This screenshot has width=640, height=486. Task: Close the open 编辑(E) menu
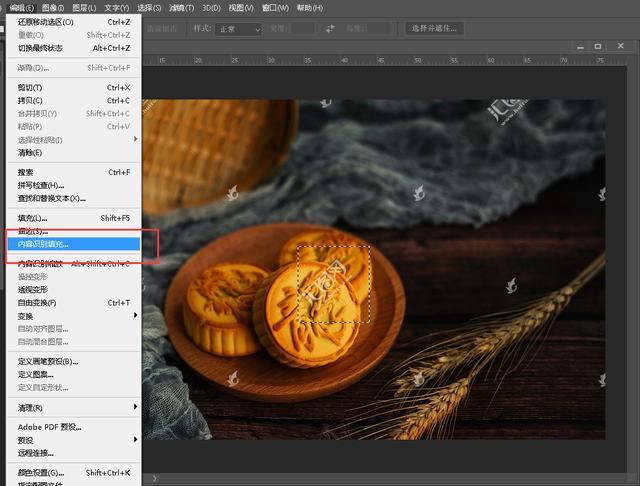tap(22, 8)
